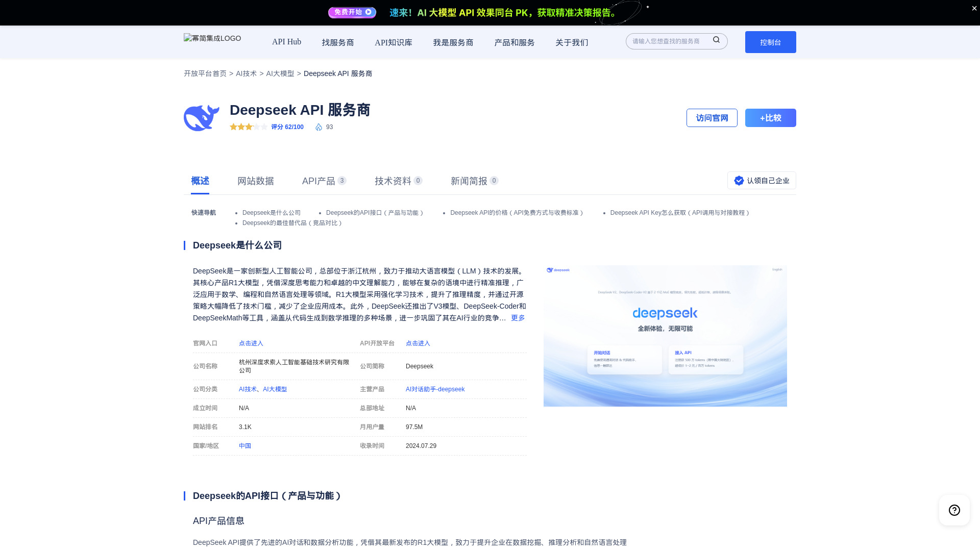
Task: Click the Deepseek是什么公司 section heading
Action: 237,245
